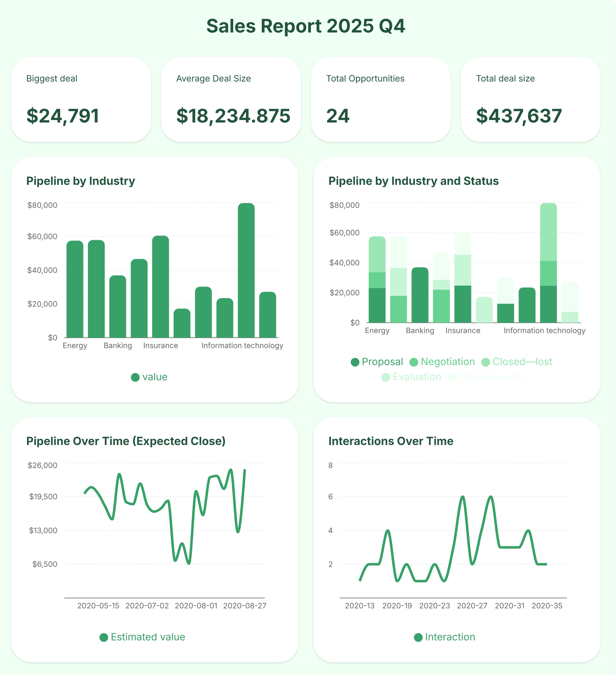Screen dimensions: 616x675
Task: Select the Average Deal Size card
Action: pos(231,99)
